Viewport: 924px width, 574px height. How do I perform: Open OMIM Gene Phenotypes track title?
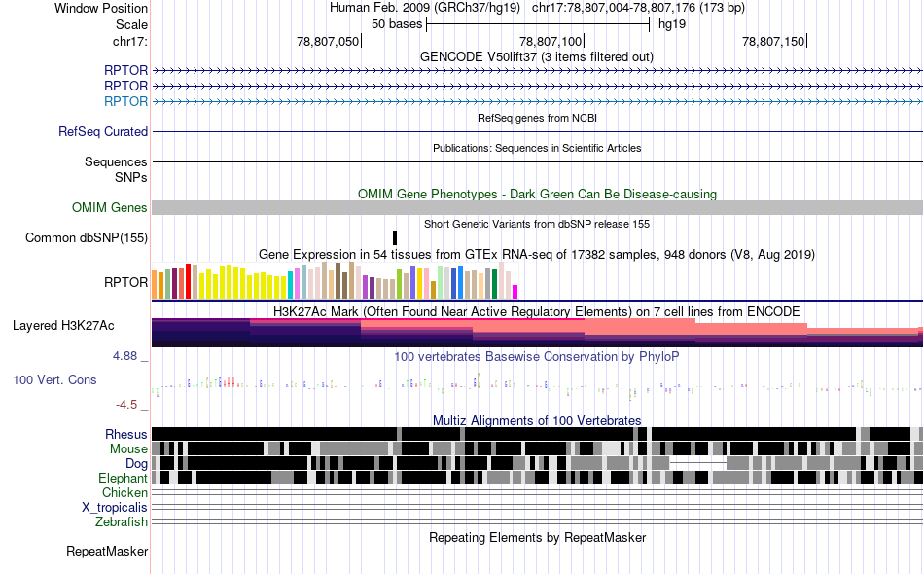(537, 194)
